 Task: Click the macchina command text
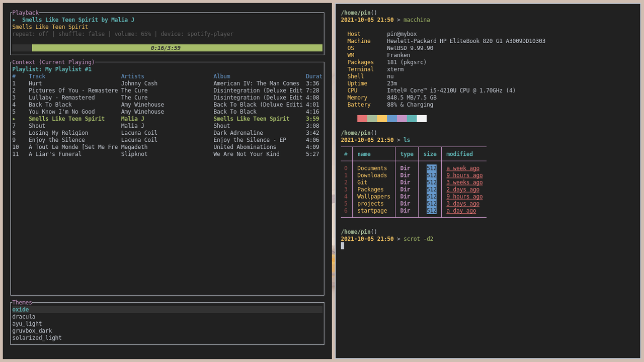click(417, 20)
